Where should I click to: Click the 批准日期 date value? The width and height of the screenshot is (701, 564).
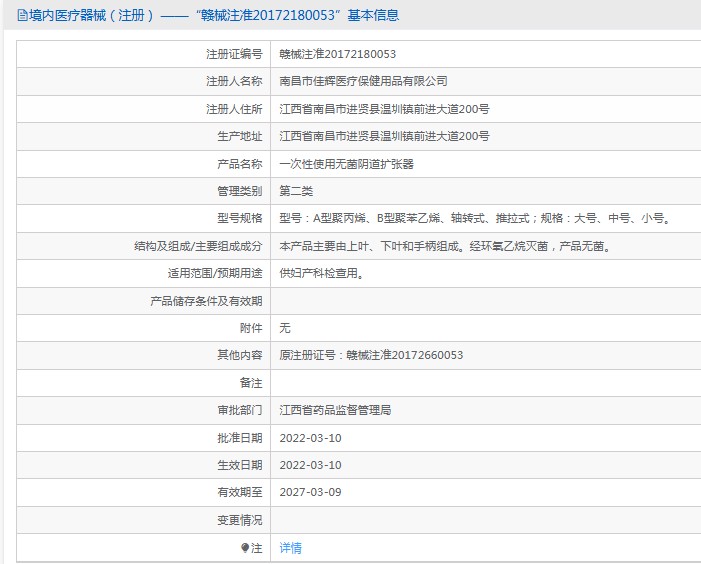[x=310, y=438]
